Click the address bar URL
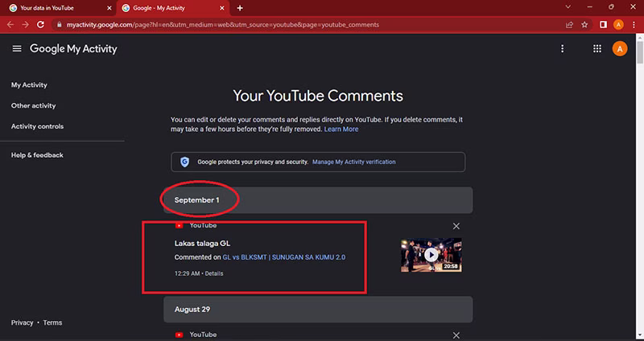 [x=223, y=25]
